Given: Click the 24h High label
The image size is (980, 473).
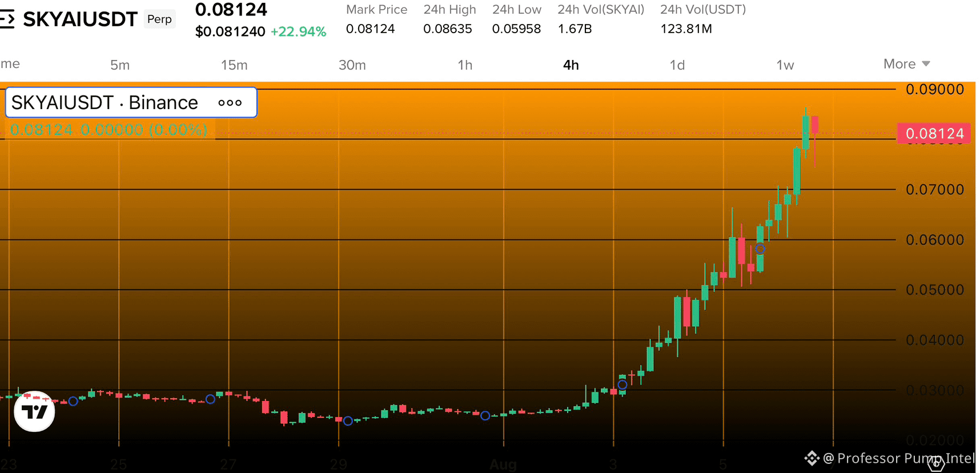Looking at the screenshot, I should click(450, 10).
